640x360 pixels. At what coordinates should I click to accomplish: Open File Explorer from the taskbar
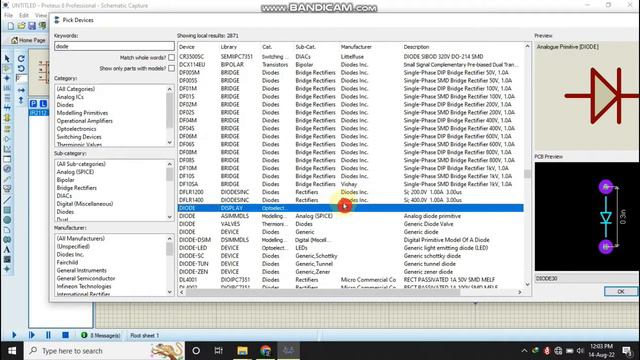242,351
